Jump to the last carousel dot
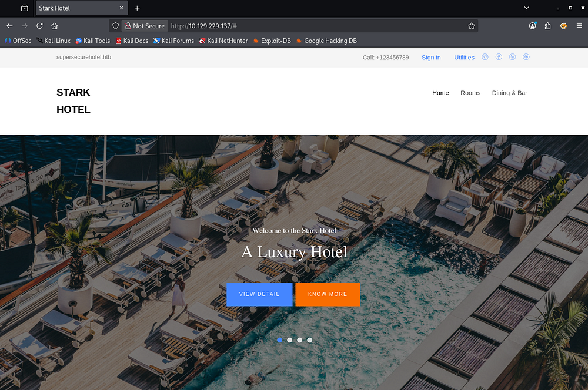 coord(310,340)
